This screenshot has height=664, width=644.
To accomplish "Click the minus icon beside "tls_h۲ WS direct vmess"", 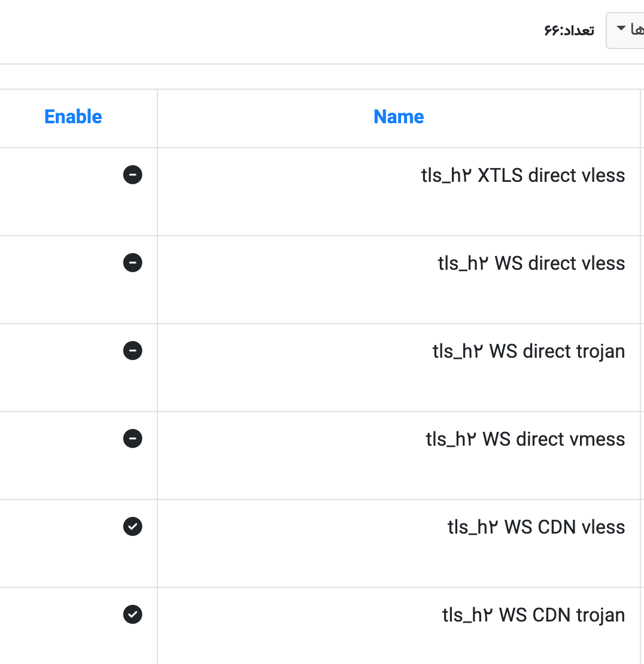I will pos(133,438).
